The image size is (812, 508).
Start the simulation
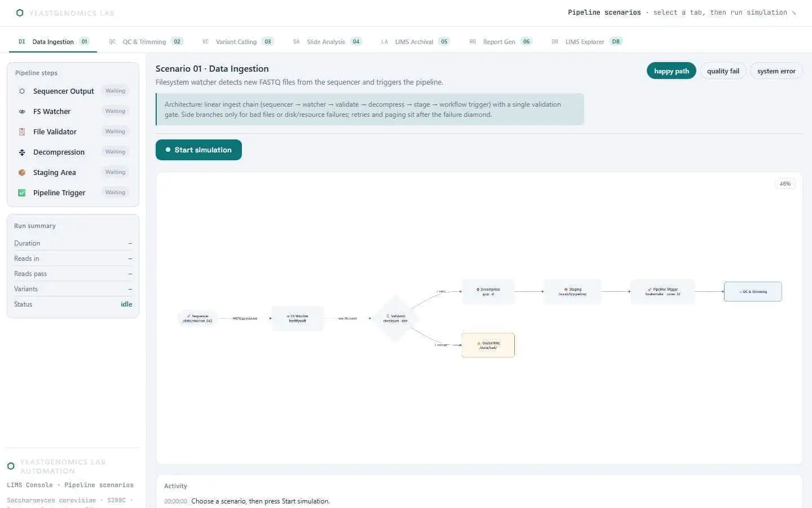pos(198,150)
